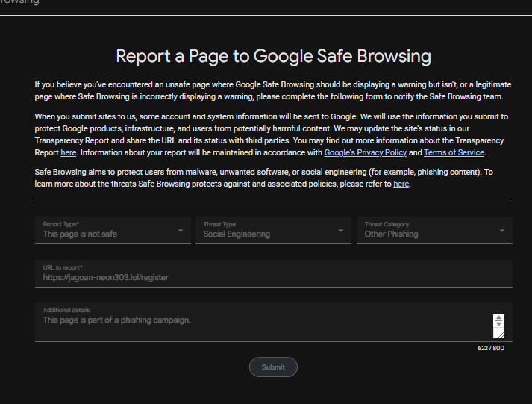Open the Terms of Service link
The image size is (532, 404).
pyautogui.click(x=454, y=153)
